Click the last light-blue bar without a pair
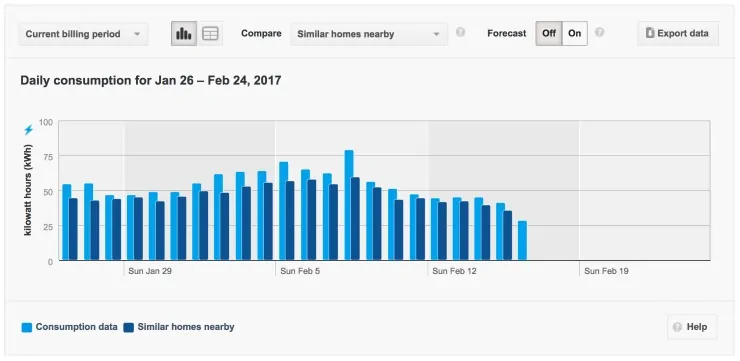This screenshot has height=361, width=740. pyautogui.click(x=522, y=241)
